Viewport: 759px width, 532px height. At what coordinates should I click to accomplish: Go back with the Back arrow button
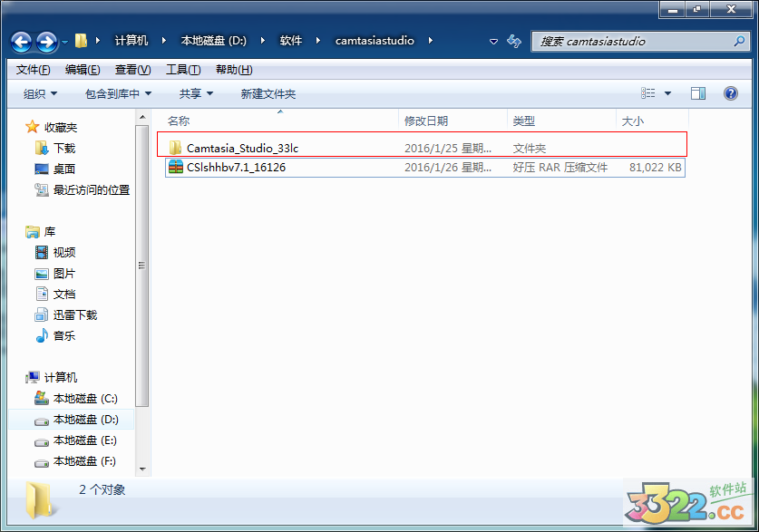pyautogui.click(x=21, y=42)
